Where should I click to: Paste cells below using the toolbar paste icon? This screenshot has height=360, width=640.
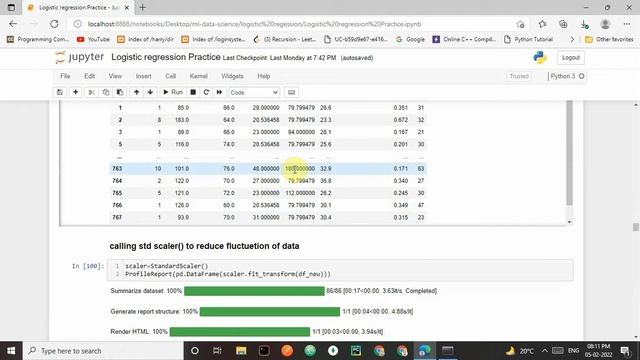[x=120, y=92]
